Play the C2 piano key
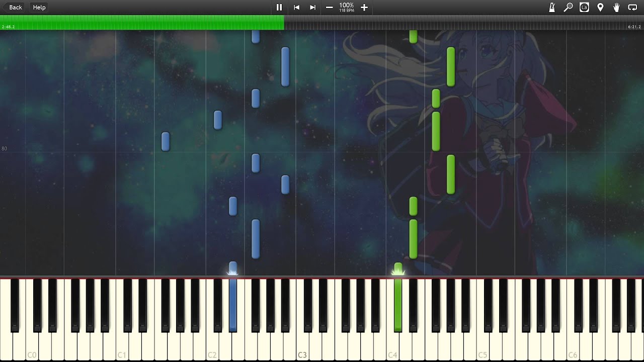The height and width of the screenshot is (362, 644). [x=212, y=347]
